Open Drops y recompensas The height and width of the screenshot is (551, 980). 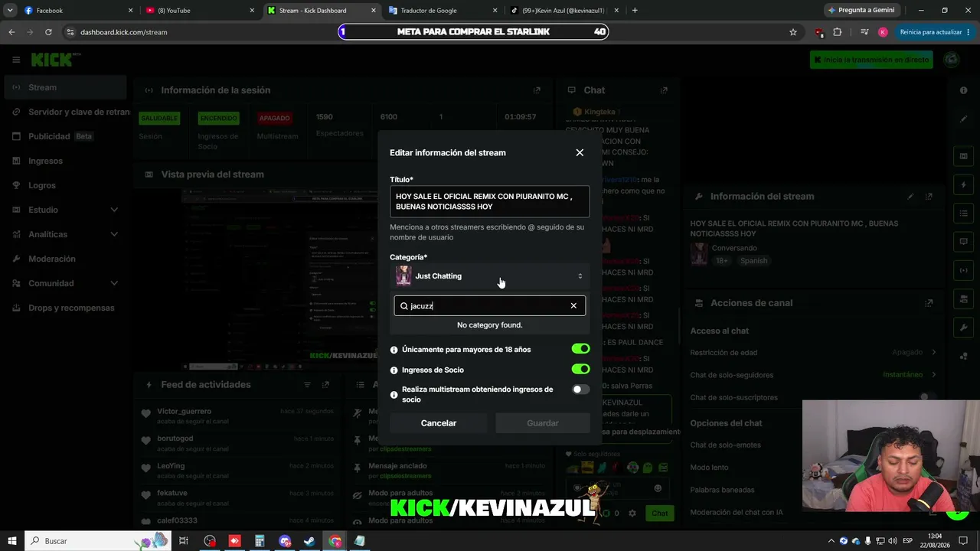click(x=65, y=308)
